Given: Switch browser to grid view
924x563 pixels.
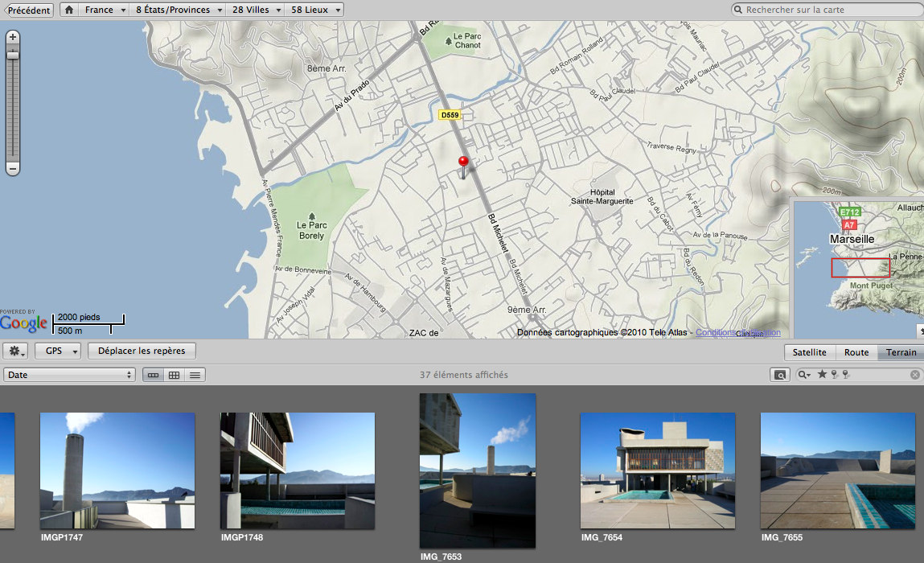Looking at the screenshot, I should pos(174,375).
